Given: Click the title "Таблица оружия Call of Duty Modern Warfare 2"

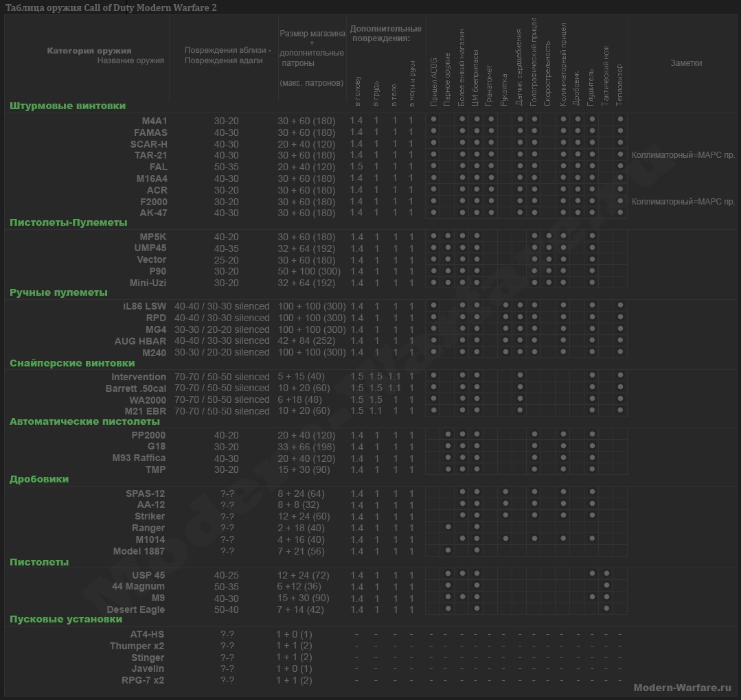Looking at the screenshot, I should coord(111,8).
